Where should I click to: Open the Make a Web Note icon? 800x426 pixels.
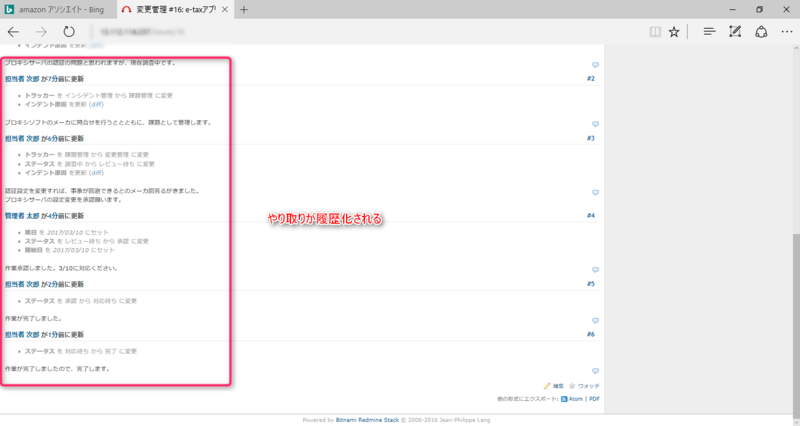735,32
